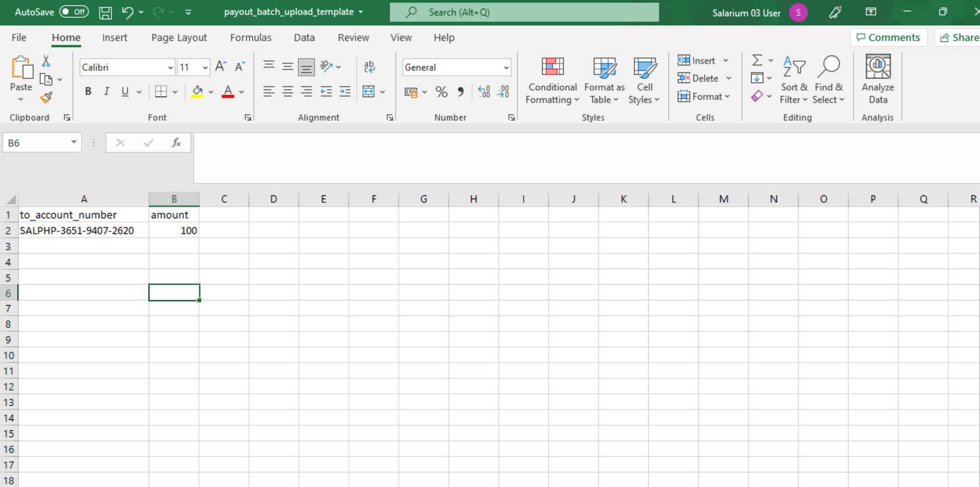Expand Find & Select menu
Screen dimensions: 980x487
pyautogui.click(x=829, y=80)
